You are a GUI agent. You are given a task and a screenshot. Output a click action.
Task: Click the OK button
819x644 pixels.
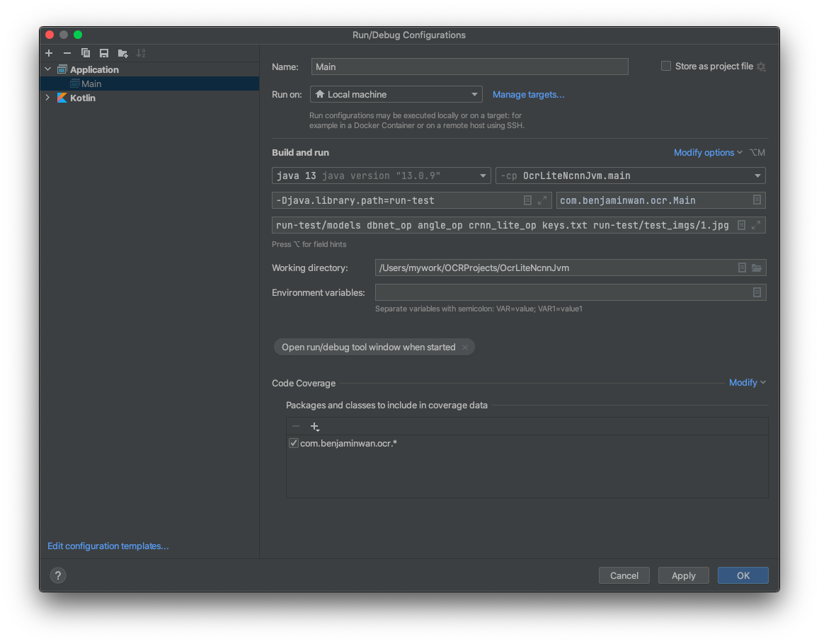[x=743, y=575]
